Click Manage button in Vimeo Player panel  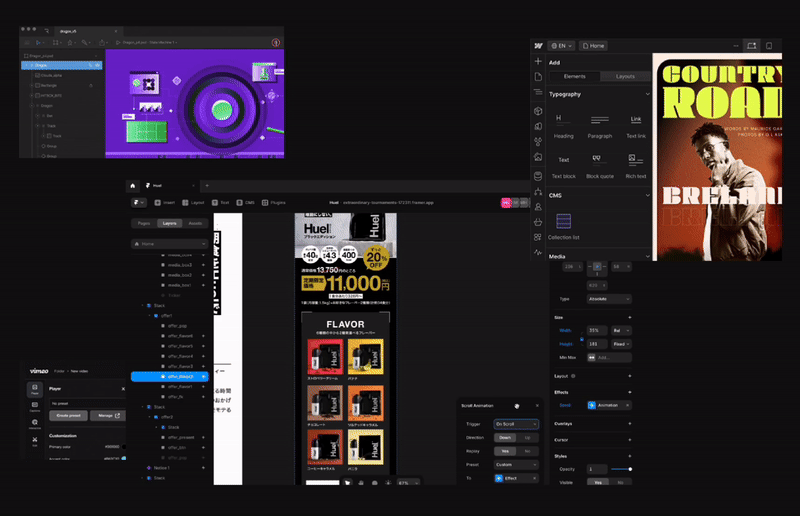tap(108, 416)
